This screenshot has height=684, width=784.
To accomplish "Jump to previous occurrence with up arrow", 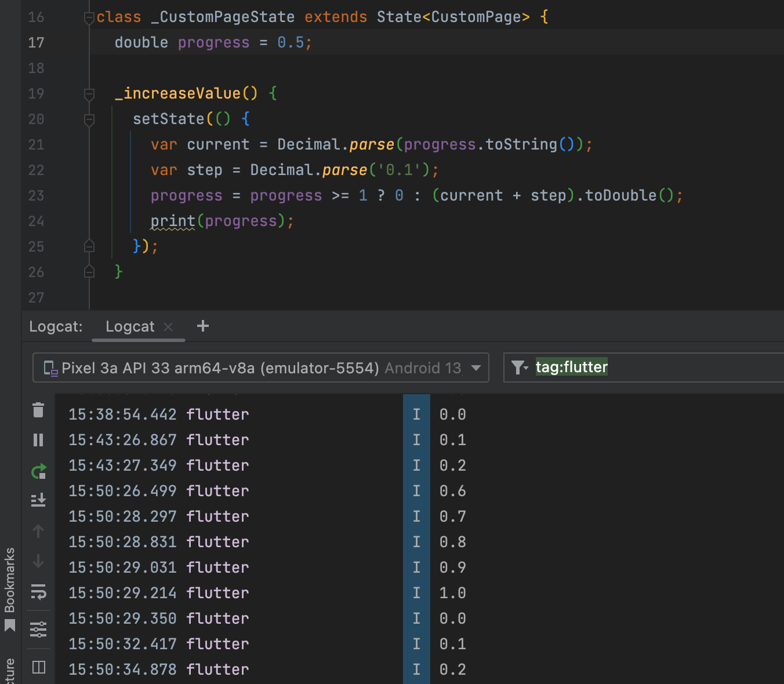I will [38, 531].
